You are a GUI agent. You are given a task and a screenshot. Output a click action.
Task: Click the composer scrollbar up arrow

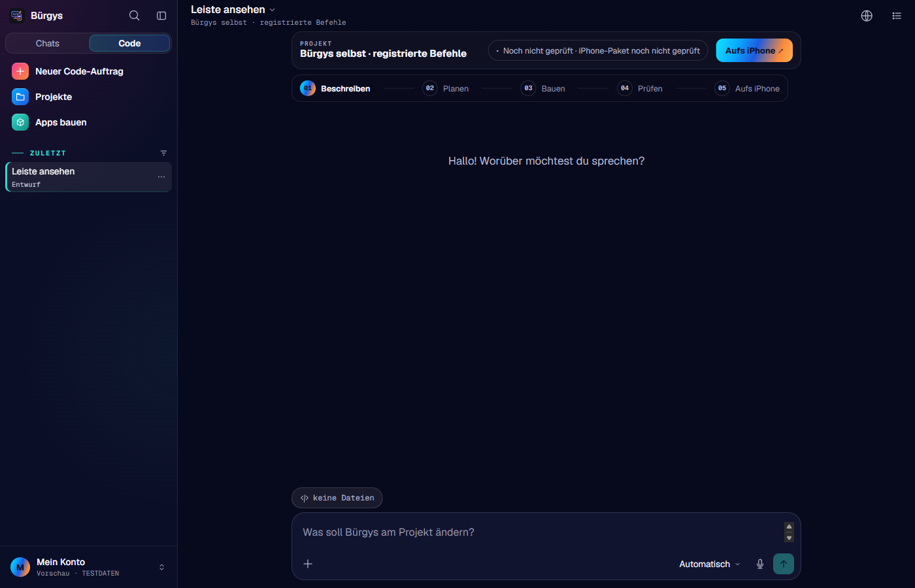[x=789, y=527]
